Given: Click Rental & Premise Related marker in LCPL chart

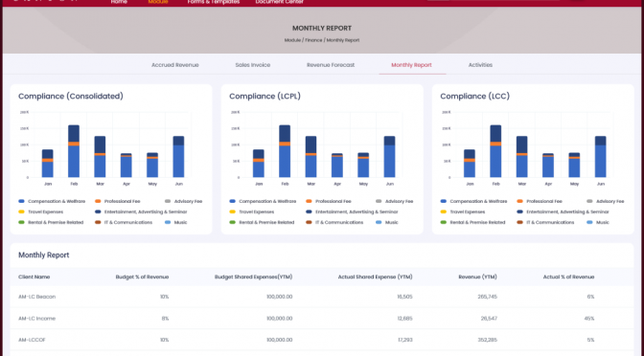Looking at the screenshot, I should click(233, 222).
